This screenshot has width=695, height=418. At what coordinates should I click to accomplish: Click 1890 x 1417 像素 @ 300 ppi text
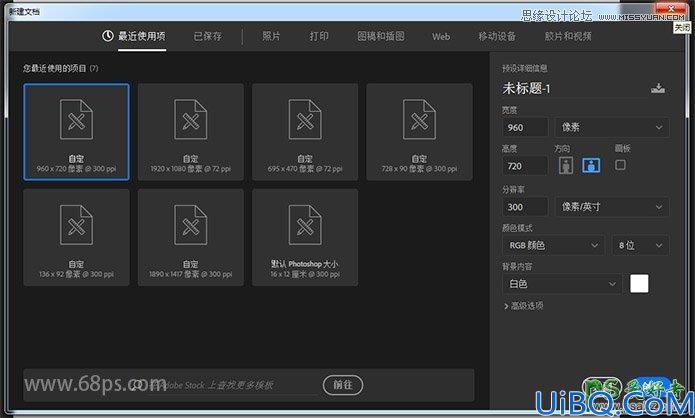(x=191, y=274)
